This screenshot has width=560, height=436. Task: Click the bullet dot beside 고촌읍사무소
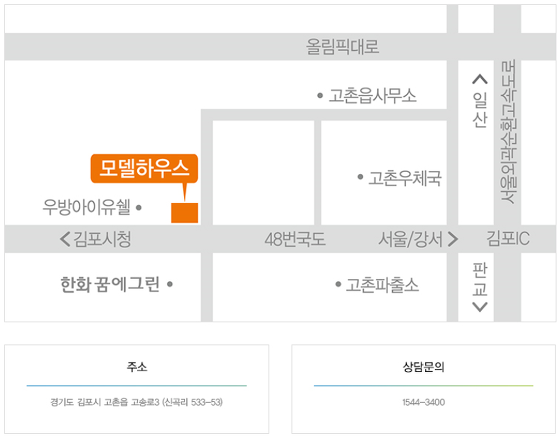tap(320, 96)
